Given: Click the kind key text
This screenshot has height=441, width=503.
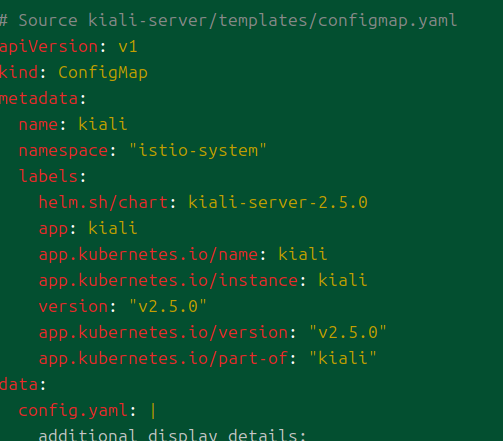Looking at the screenshot, I should click(19, 72).
